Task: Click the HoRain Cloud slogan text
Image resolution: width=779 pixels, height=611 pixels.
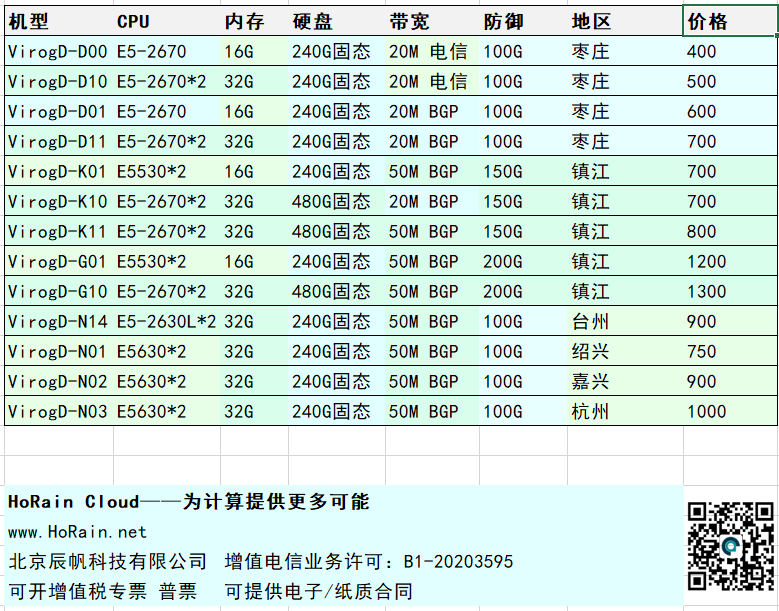Action: pos(189,501)
